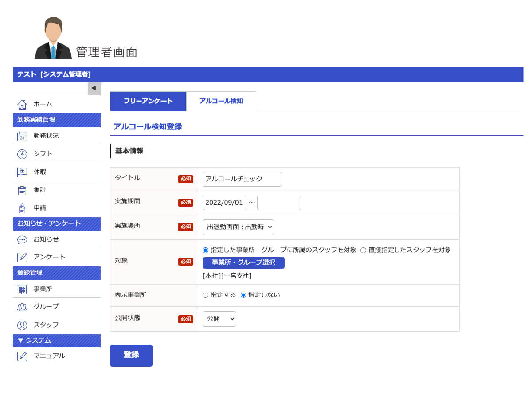
Task: Open 勤務状況 menu item
Action: (x=57, y=136)
